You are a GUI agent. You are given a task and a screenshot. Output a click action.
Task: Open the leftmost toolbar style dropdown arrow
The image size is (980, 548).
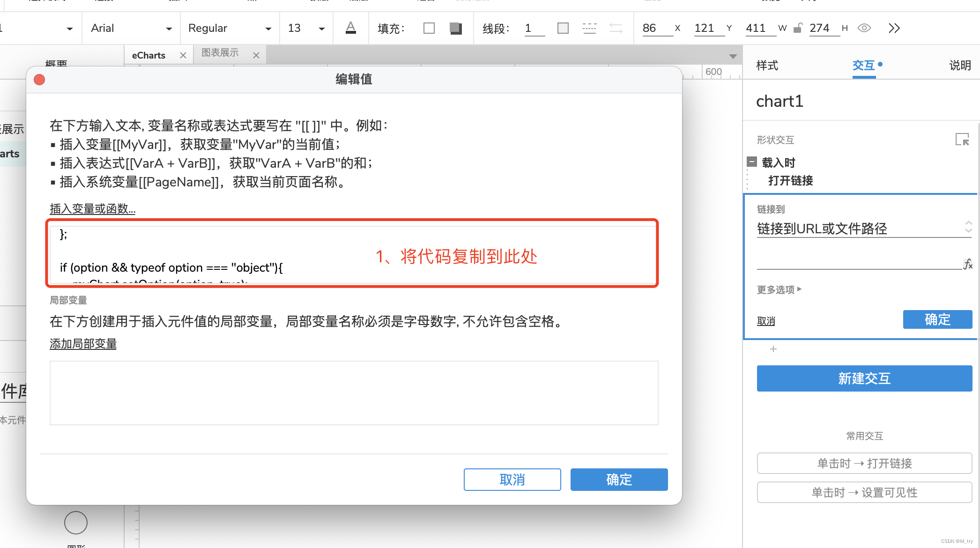pyautogui.click(x=69, y=29)
